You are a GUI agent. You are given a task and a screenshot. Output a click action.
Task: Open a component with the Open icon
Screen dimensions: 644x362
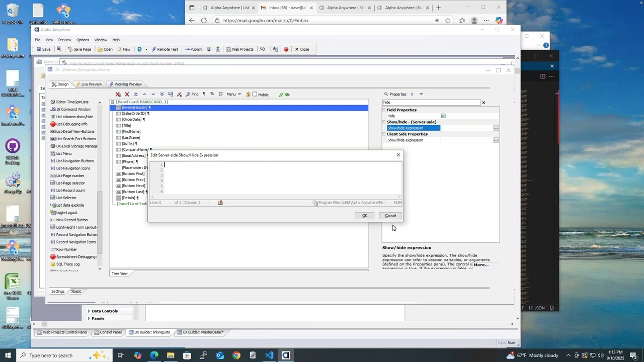(x=105, y=49)
